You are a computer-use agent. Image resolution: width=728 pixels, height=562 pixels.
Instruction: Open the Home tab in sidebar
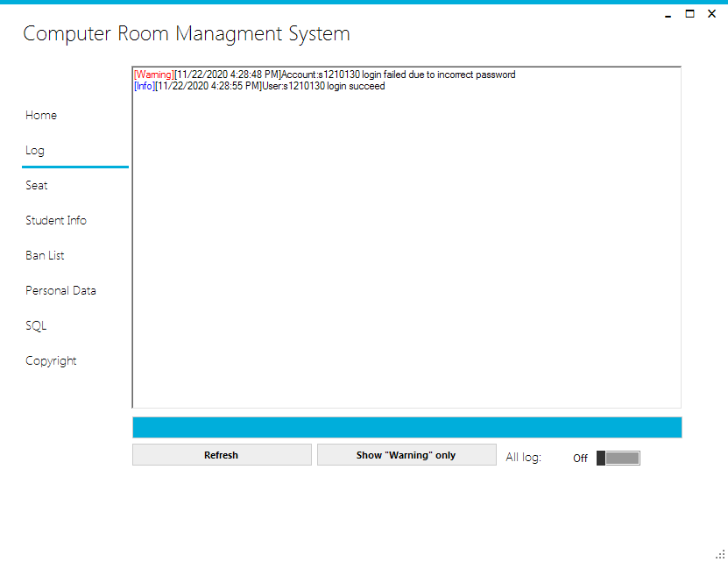41,115
